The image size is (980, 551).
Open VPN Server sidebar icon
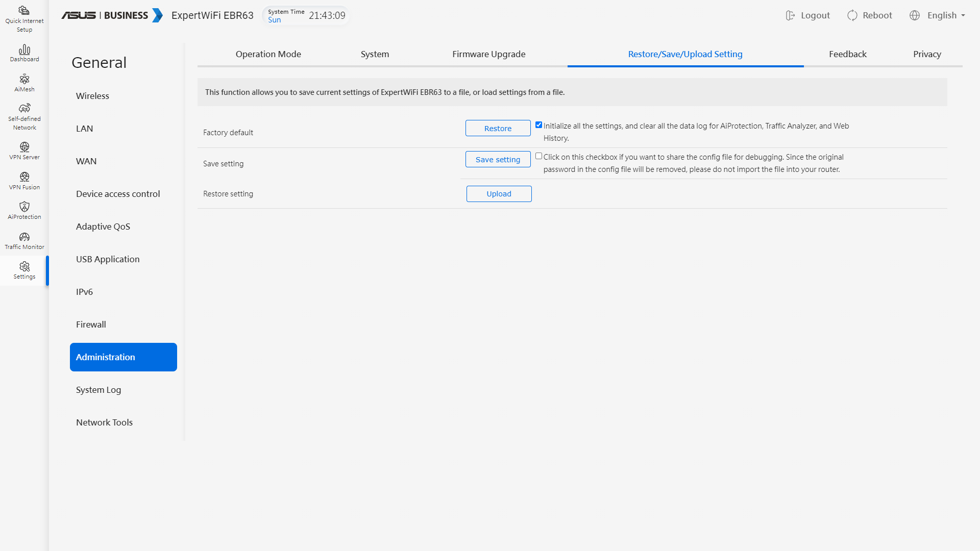[24, 151]
